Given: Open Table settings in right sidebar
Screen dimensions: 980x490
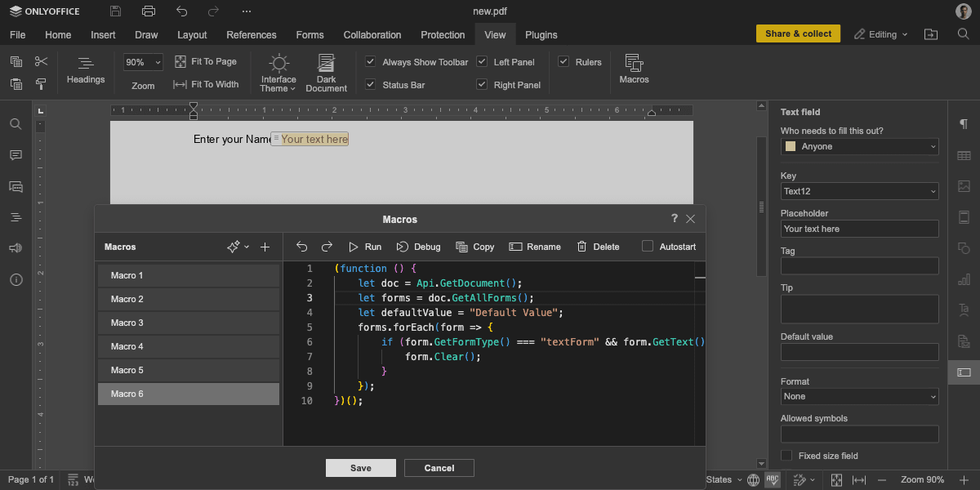Looking at the screenshot, I should 964,155.
